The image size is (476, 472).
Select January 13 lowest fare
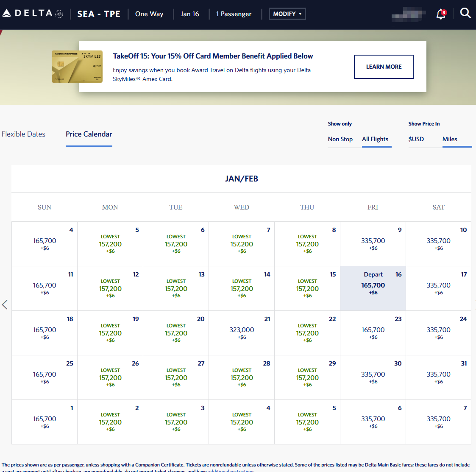point(176,288)
